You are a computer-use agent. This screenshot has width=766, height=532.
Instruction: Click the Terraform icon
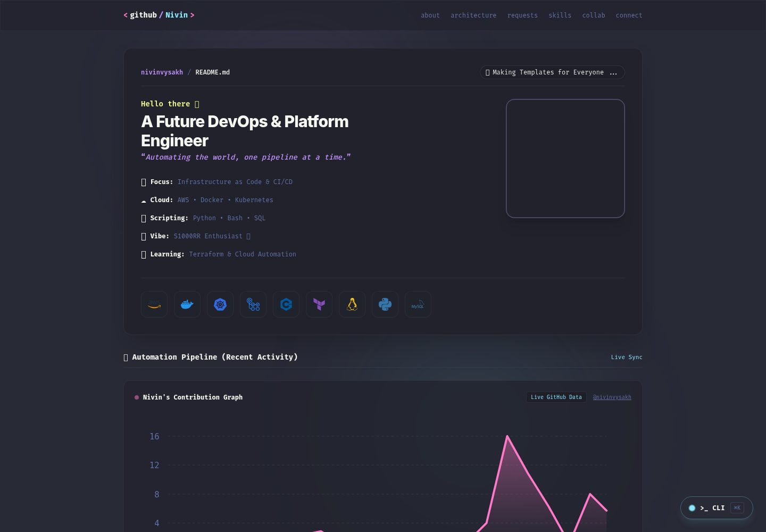(x=319, y=304)
